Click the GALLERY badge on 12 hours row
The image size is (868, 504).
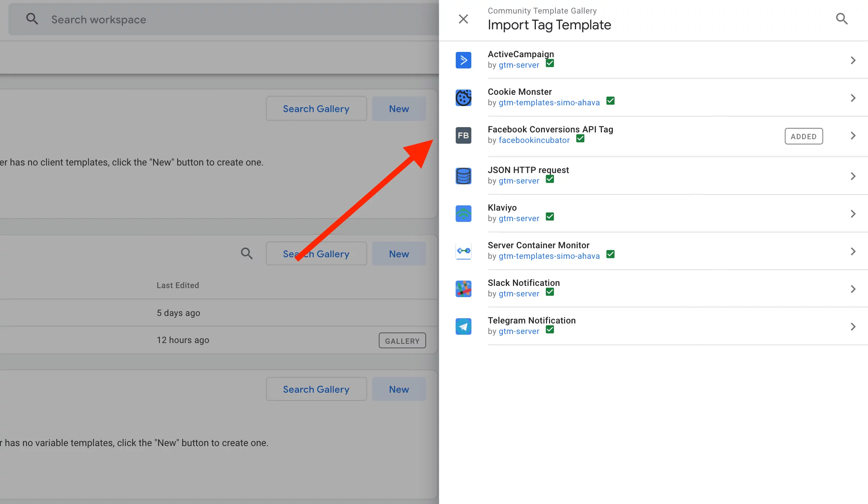pos(402,341)
